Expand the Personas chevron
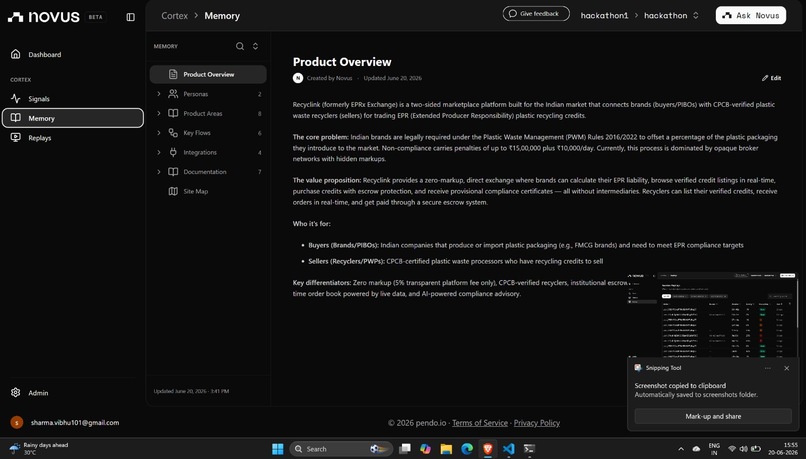Screen dimensions: 806x459 pyautogui.click(x=159, y=94)
